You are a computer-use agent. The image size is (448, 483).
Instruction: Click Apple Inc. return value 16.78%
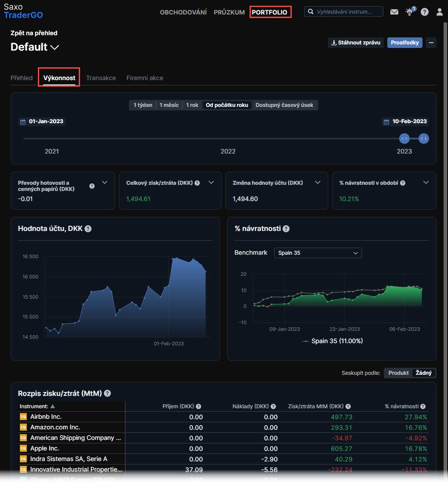(415, 449)
